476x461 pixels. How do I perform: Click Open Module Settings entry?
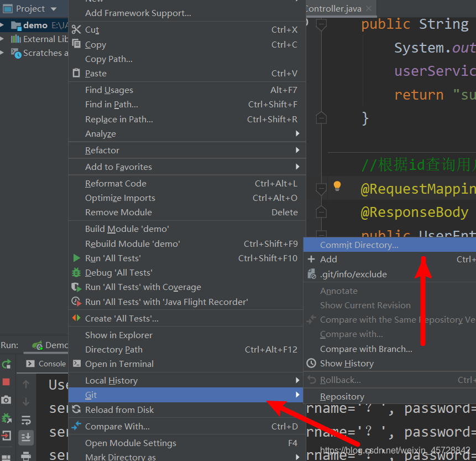[x=187, y=443]
